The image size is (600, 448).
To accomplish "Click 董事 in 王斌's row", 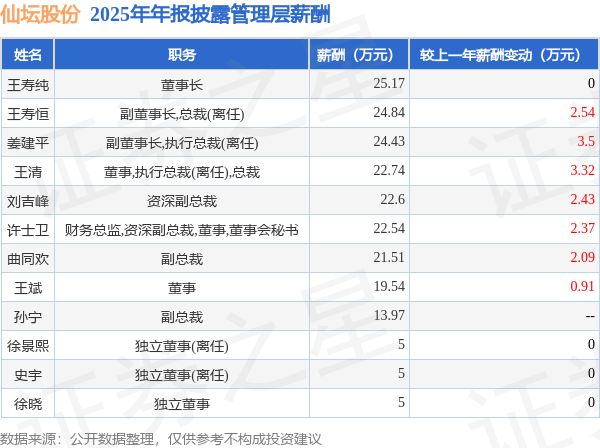I will point(182,288).
